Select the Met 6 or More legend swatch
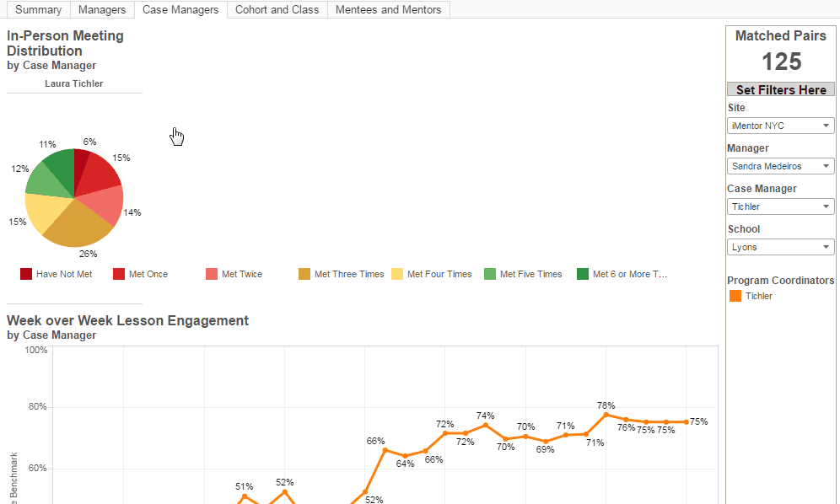This screenshot has height=504, width=840. pos(582,274)
